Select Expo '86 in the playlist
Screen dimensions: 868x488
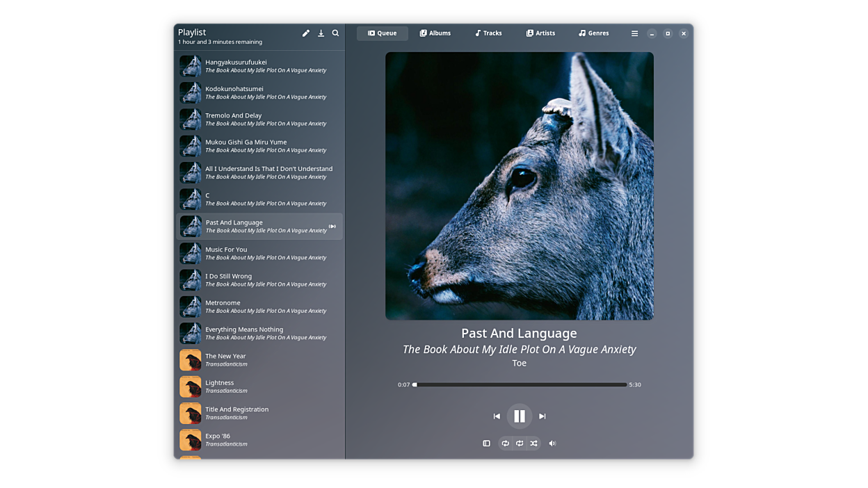[x=259, y=440]
